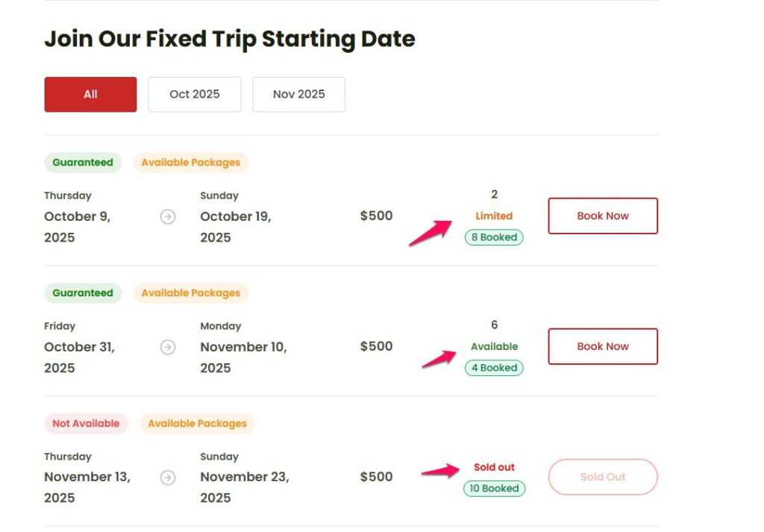Viewport: 764px width, 532px height.
Task: Click arrow icon in November 13 trip row
Action: [168, 478]
